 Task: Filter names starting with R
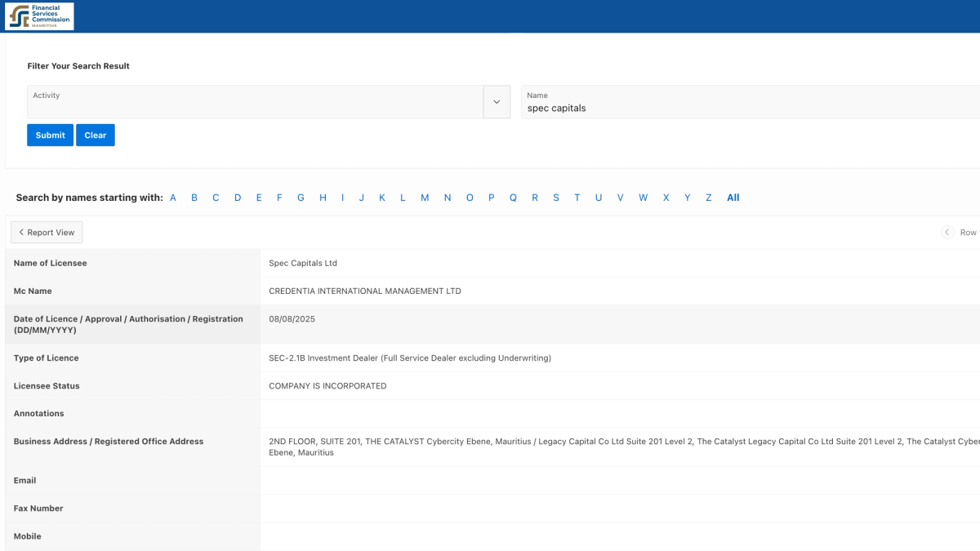[535, 198]
